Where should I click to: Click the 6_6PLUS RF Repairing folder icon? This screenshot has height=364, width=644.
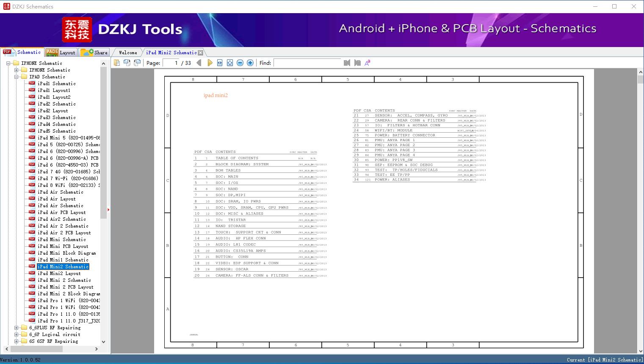click(24, 328)
